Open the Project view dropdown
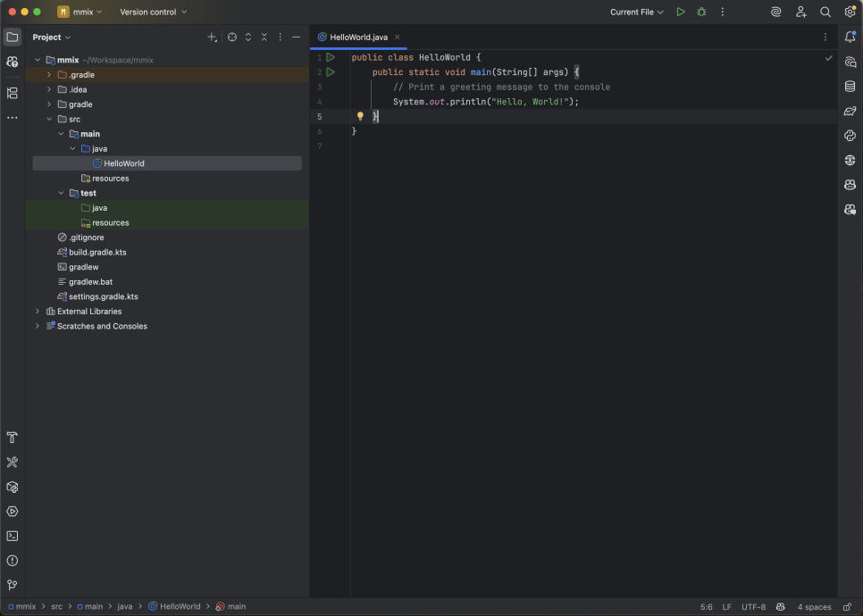The image size is (863, 616). [x=52, y=37]
